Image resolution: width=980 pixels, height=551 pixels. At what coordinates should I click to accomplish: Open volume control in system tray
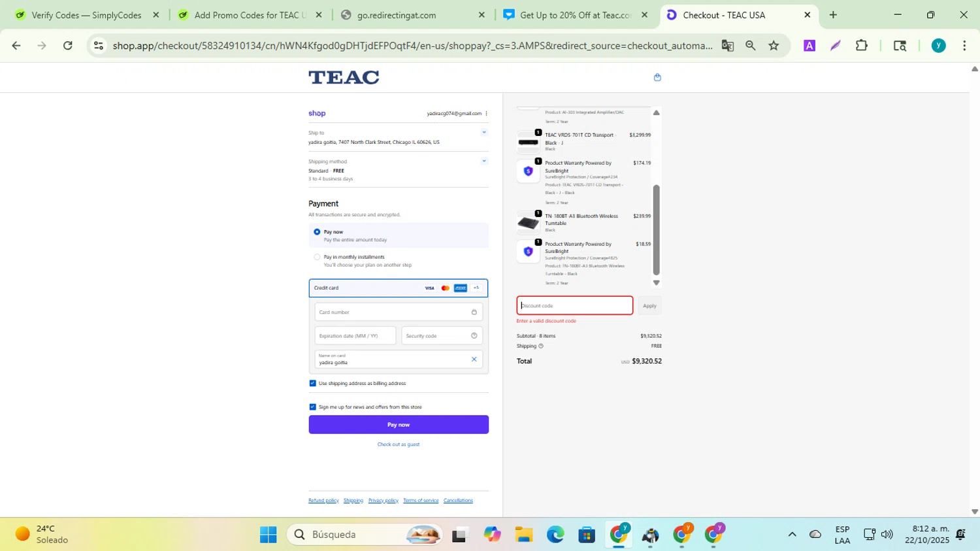point(887,535)
